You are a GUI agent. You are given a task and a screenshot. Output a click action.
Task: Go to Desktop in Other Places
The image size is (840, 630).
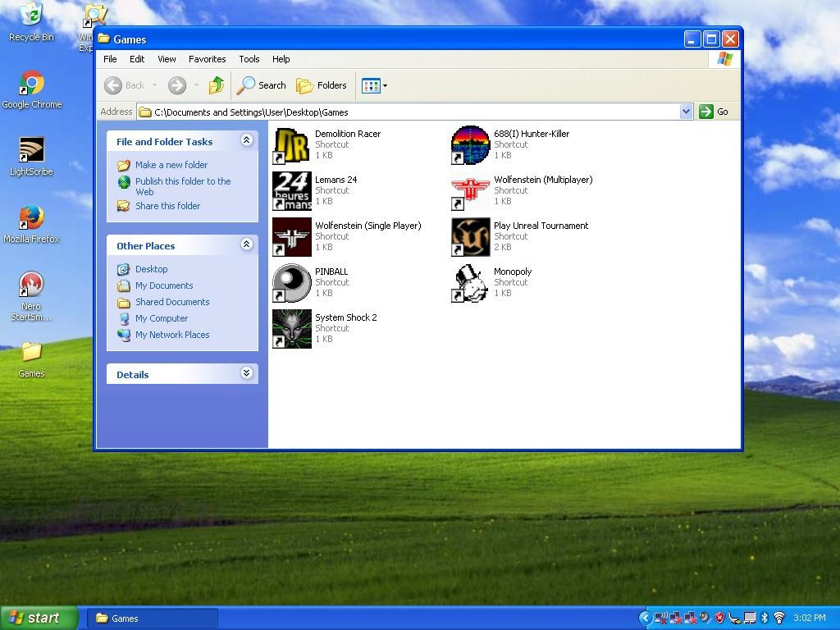coord(152,269)
